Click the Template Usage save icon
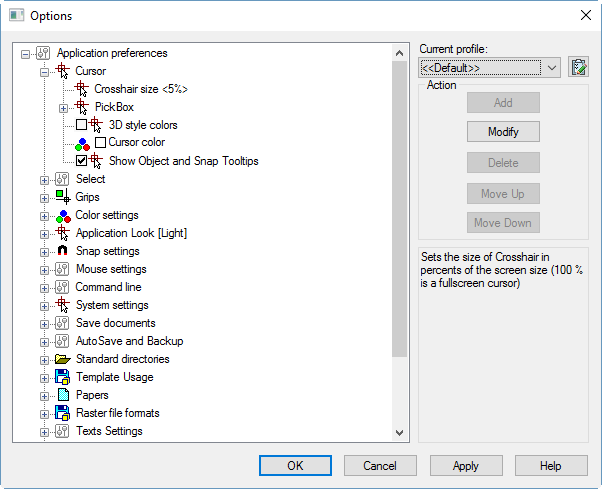Screen dimensions: 602x489 tap(63, 377)
